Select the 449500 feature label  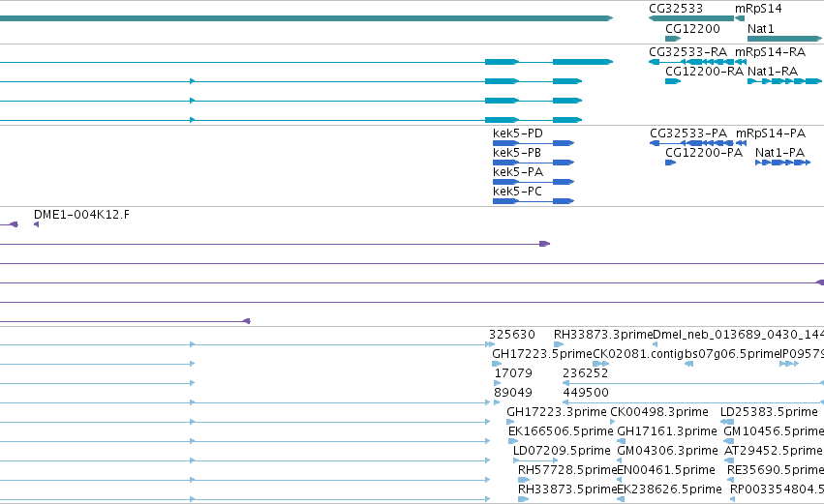click(586, 393)
